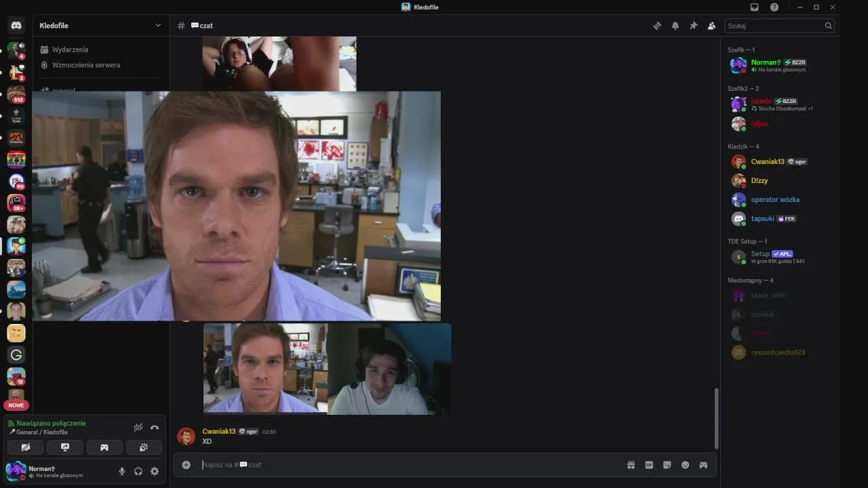The image size is (868, 488).
Task: Open the emoji picker
Action: pyautogui.click(x=686, y=465)
